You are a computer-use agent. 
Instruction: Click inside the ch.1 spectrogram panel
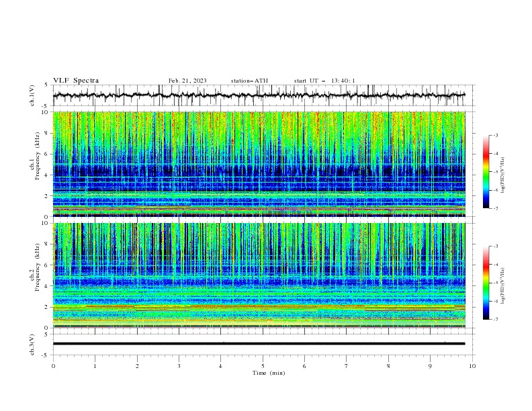(259, 164)
